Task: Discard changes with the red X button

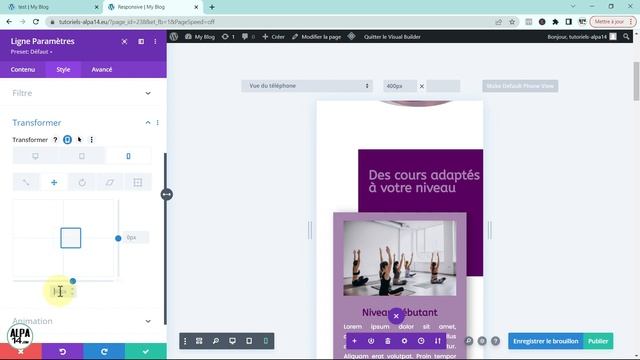Action: click(x=21, y=351)
